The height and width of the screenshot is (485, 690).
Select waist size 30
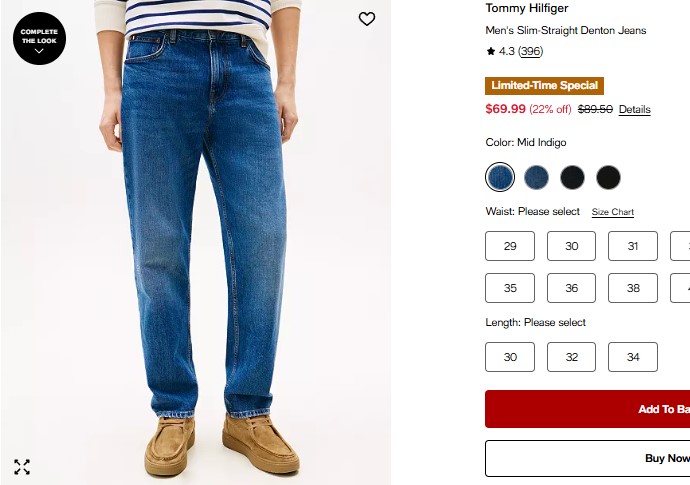coord(571,246)
